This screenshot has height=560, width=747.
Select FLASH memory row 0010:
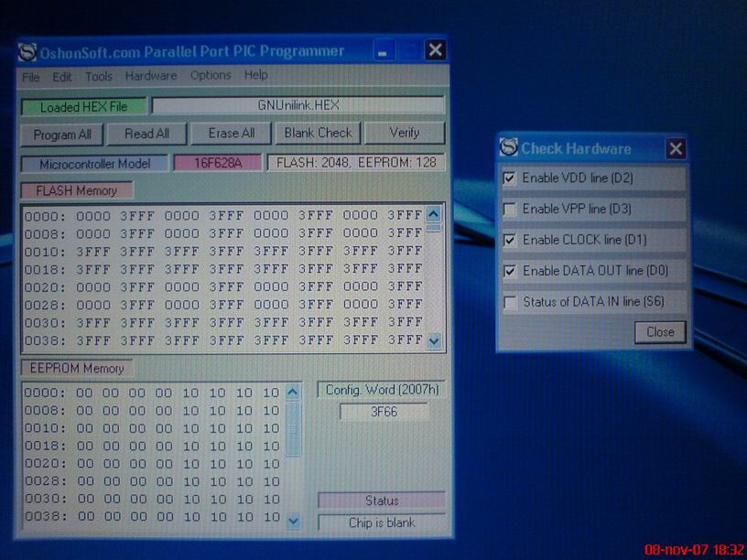point(223,251)
